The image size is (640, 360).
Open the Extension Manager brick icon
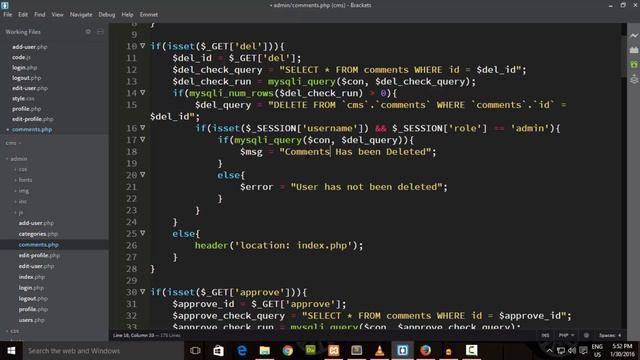(634, 50)
